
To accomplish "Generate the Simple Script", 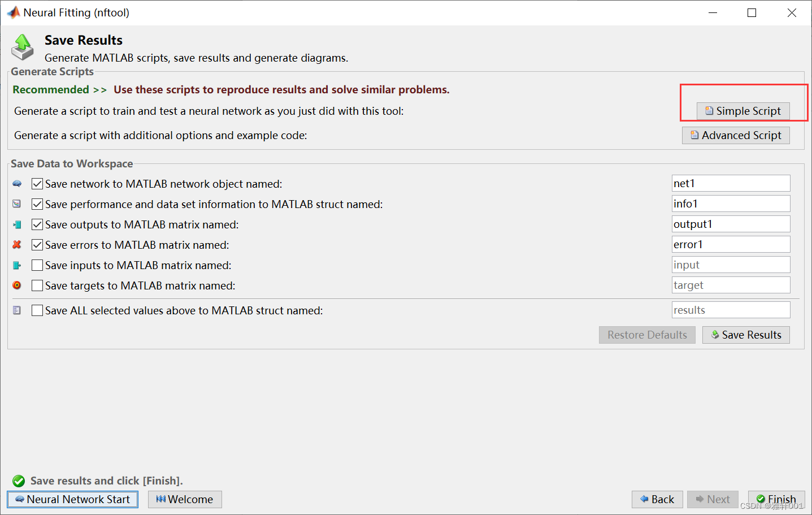I will point(742,111).
